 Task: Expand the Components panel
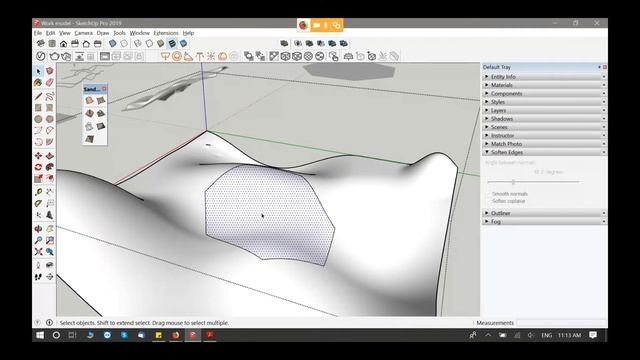pos(544,93)
